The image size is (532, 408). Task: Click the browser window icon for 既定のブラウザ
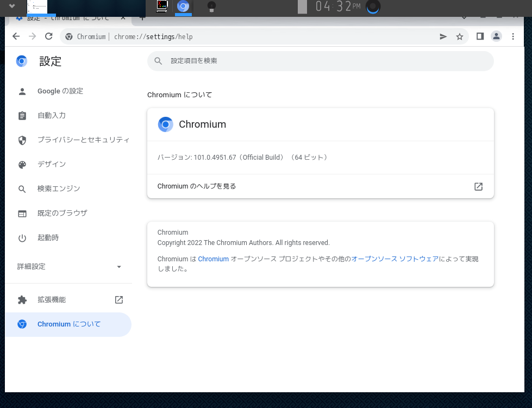22,214
